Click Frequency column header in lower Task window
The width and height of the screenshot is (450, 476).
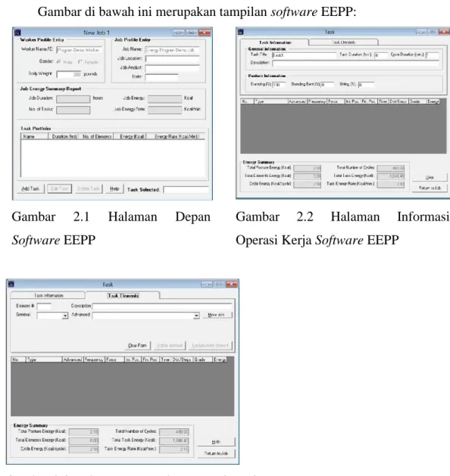click(94, 359)
